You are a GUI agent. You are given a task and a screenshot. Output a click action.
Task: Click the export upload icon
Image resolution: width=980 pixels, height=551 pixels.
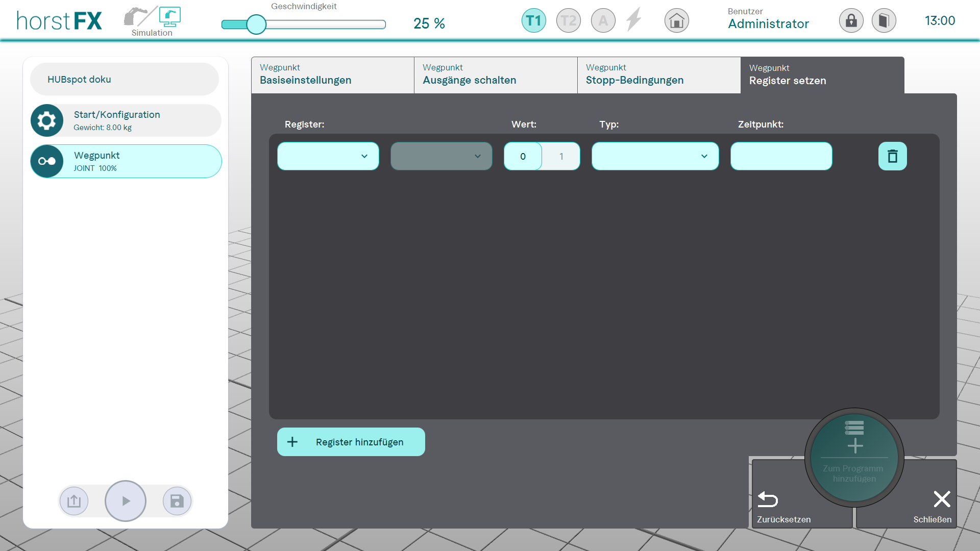(x=74, y=501)
